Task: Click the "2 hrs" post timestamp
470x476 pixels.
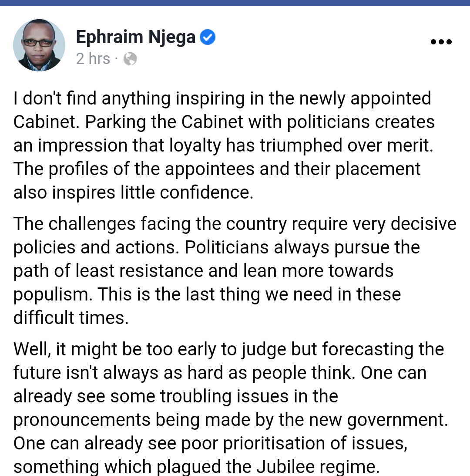Action: 93,58
